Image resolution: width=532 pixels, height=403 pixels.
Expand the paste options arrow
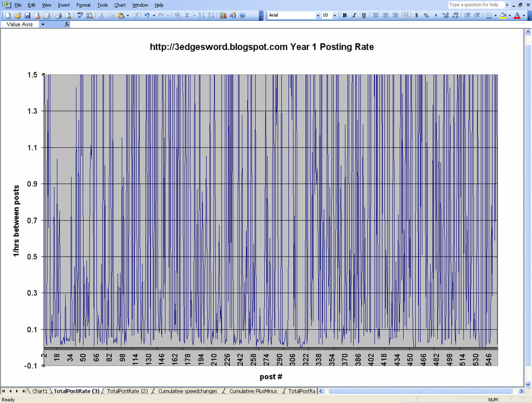(127, 15)
